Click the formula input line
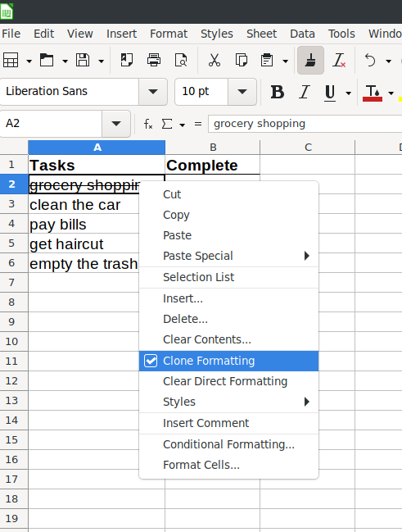Viewport: 402px width, 532px height. coord(305,124)
